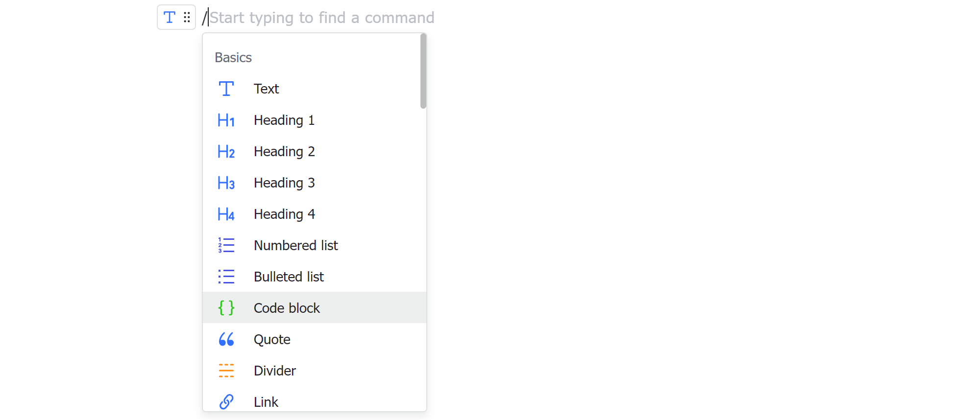Click the orange divider lines icon

[x=226, y=371]
